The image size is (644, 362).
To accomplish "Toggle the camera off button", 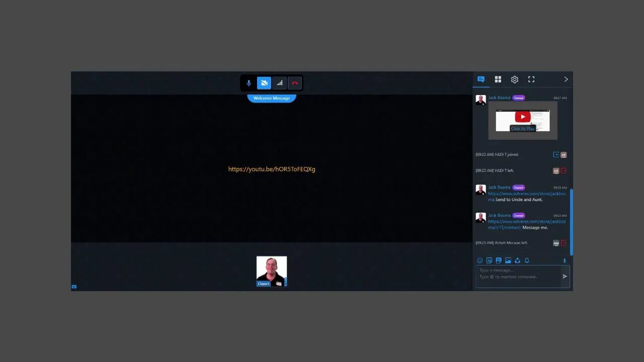I will coord(264,83).
